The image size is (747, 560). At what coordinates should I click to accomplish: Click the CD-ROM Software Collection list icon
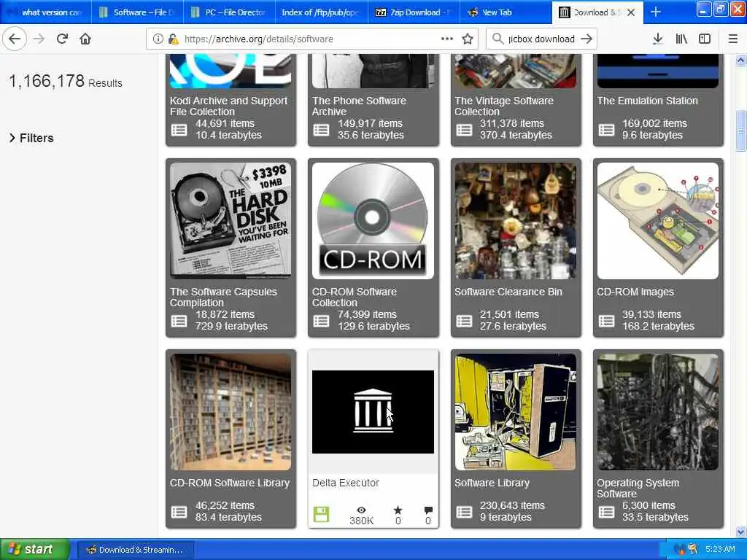coord(321,321)
